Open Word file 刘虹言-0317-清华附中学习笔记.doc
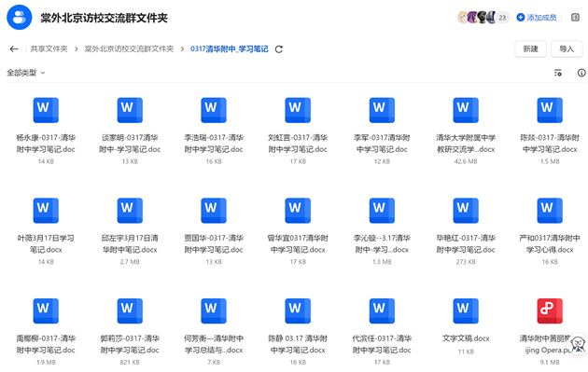Screen dimensions: 588x372 pyautogui.click(x=298, y=110)
